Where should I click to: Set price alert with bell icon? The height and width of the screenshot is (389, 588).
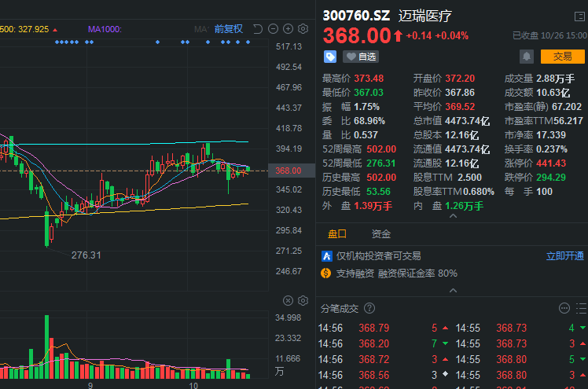[x=527, y=57]
